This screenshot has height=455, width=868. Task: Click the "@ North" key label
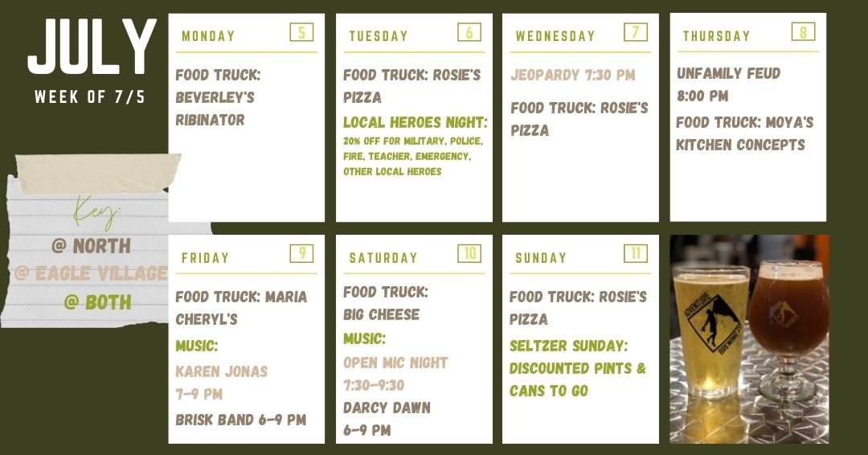(90, 246)
